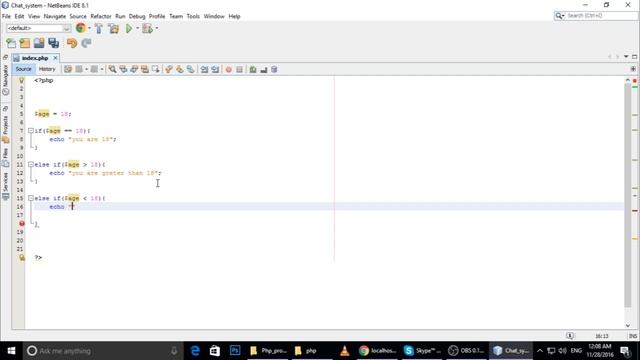Click Find Previous Occurrence icon
The height and width of the screenshot is (360, 640).
(123, 69)
